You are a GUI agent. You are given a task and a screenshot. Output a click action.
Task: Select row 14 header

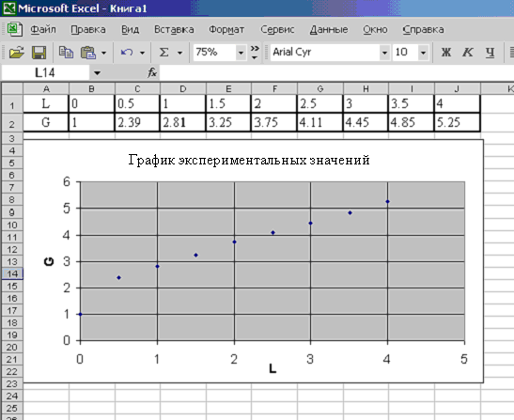point(12,273)
